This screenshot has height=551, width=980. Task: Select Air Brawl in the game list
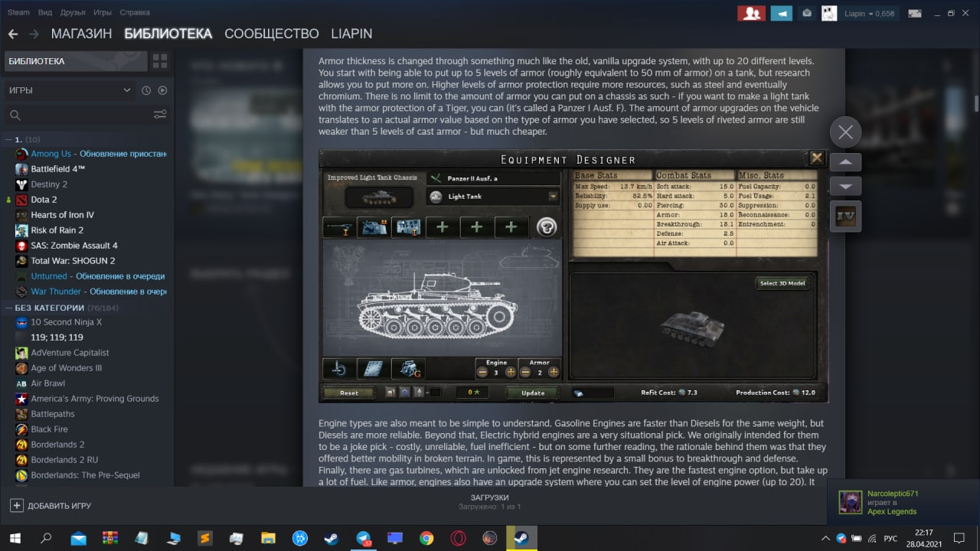tap(90, 383)
